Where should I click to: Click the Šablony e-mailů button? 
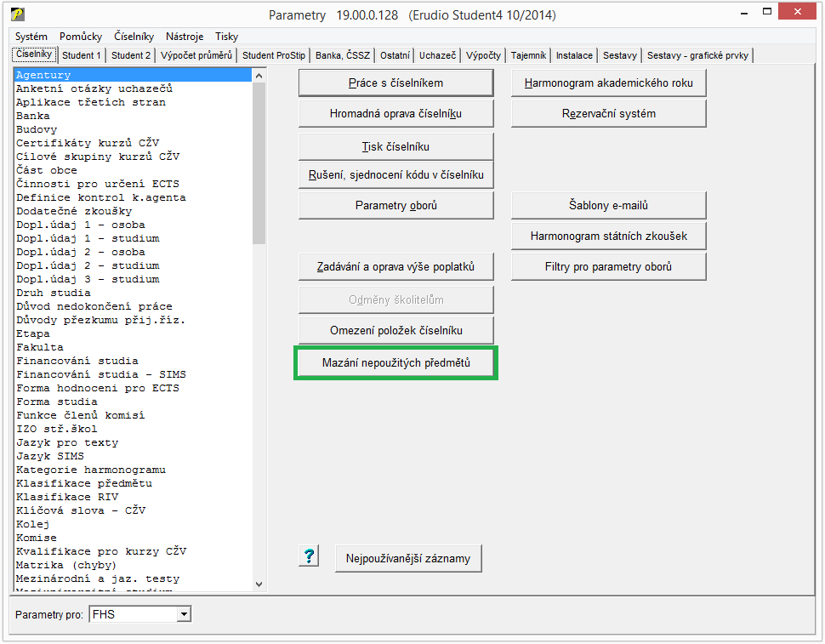pos(608,205)
